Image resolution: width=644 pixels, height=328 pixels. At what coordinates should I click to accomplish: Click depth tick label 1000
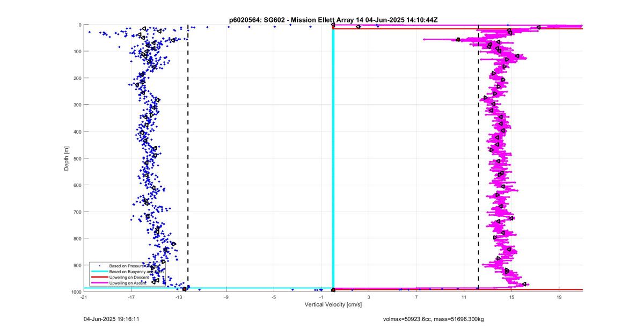click(x=76, y=291)
